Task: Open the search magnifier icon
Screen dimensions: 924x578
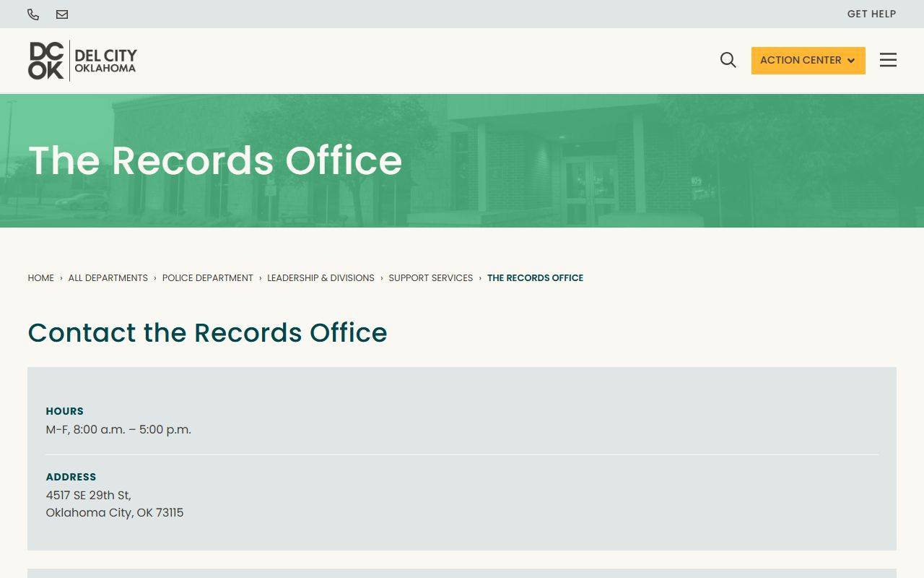Action: point(728,60)
